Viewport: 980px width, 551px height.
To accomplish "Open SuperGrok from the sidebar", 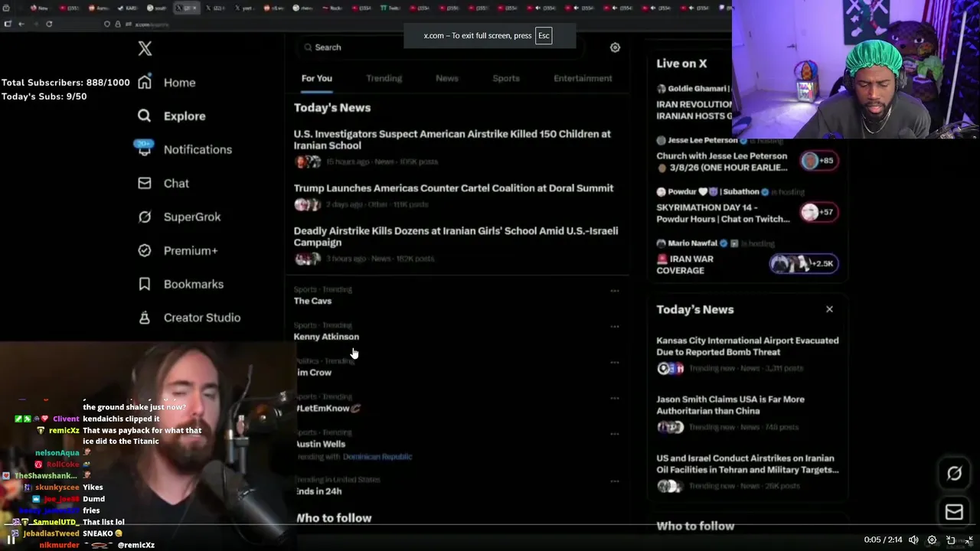I will (x=179, y=217).
